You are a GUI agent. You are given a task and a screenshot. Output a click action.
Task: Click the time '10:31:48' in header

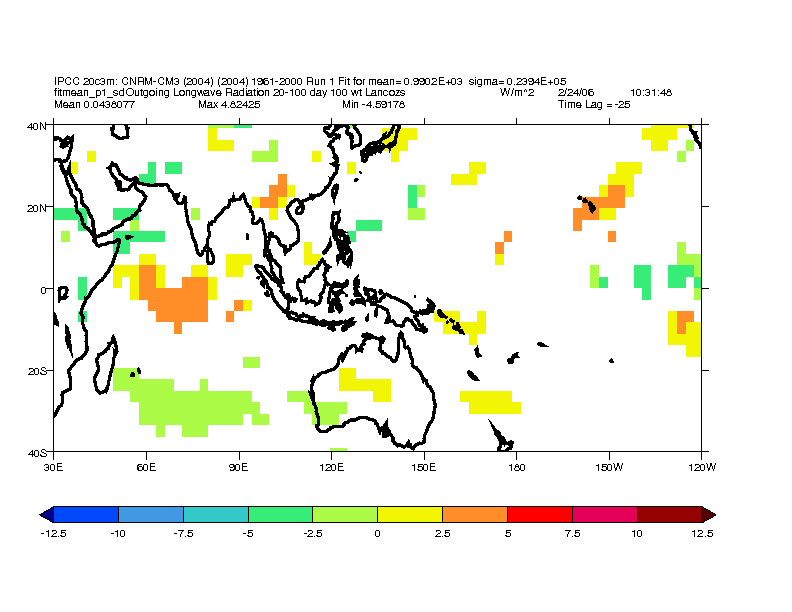pyautogui.click(x=651, y=92)
